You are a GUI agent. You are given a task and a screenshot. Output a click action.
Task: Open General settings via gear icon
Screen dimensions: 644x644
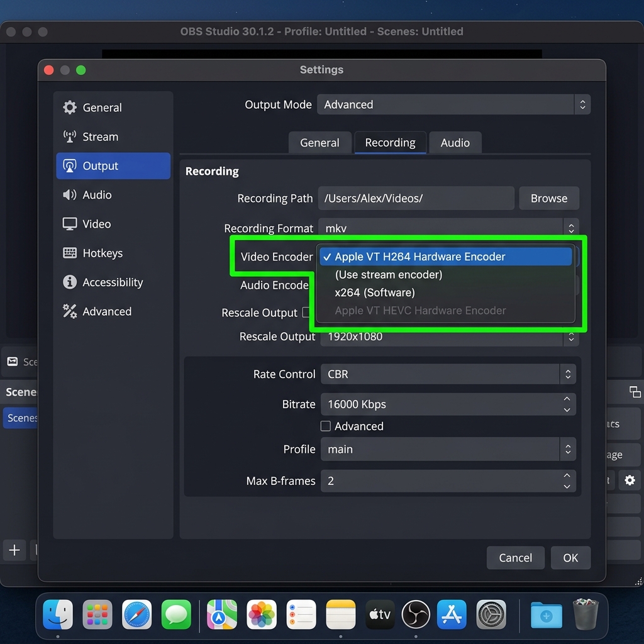69,107
